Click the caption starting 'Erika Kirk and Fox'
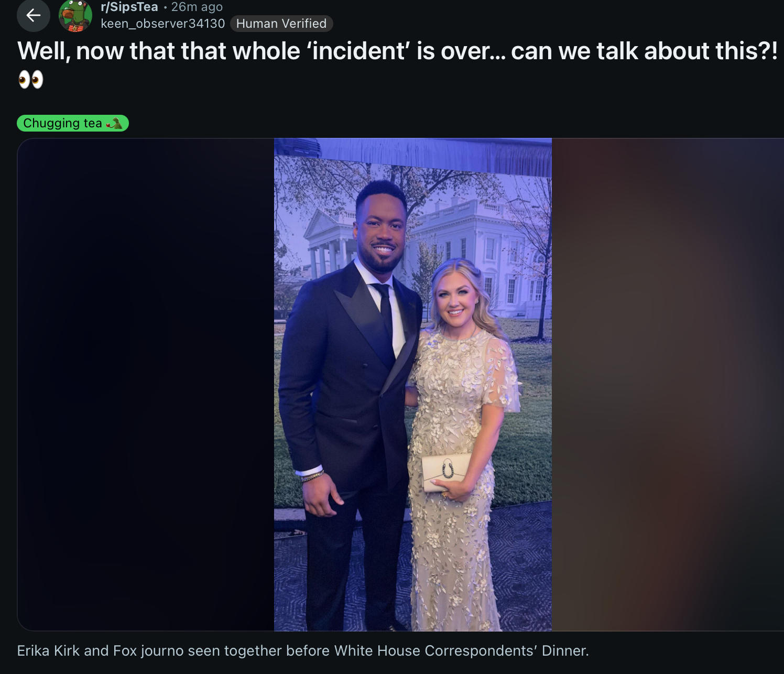The image size is (784, 674). tap(303, 650)
